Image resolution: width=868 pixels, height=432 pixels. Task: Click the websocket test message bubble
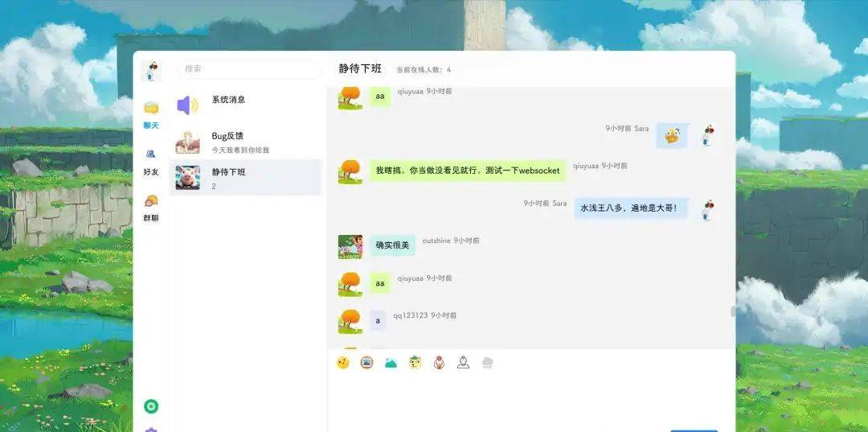pos(468,171)
